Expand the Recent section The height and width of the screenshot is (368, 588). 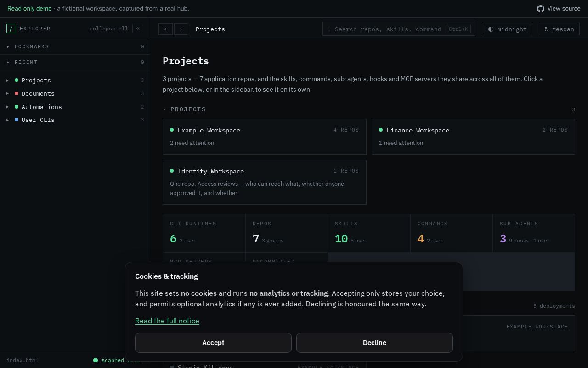click(75, 62)
